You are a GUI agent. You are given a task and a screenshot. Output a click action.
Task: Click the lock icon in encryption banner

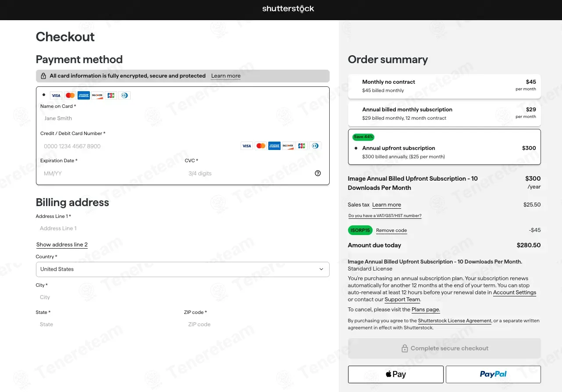tap(43, 76)
